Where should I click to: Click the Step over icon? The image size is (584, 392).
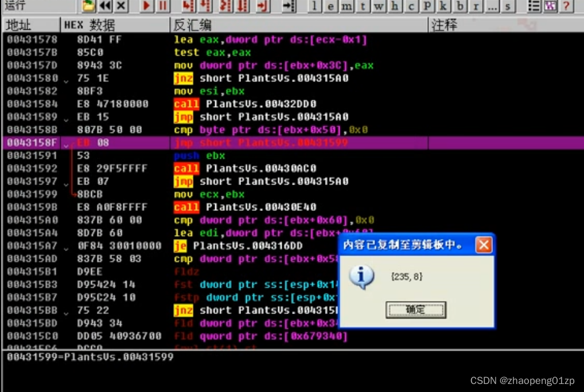[206, 6]
